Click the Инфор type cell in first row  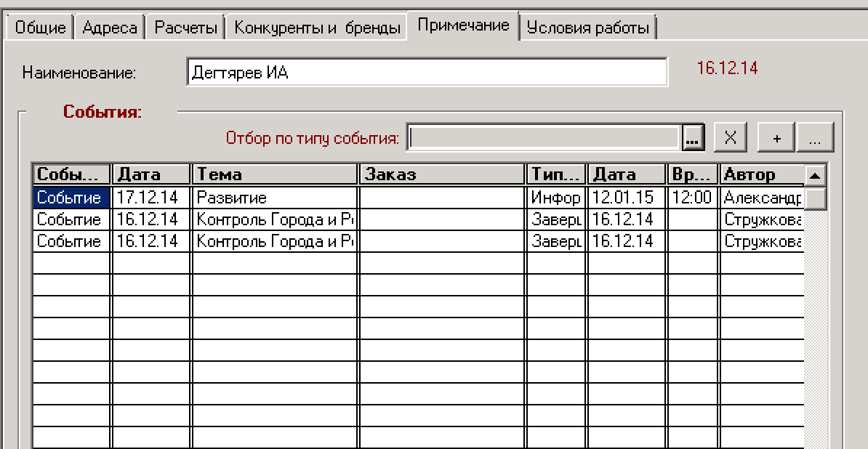click(556, 198)
